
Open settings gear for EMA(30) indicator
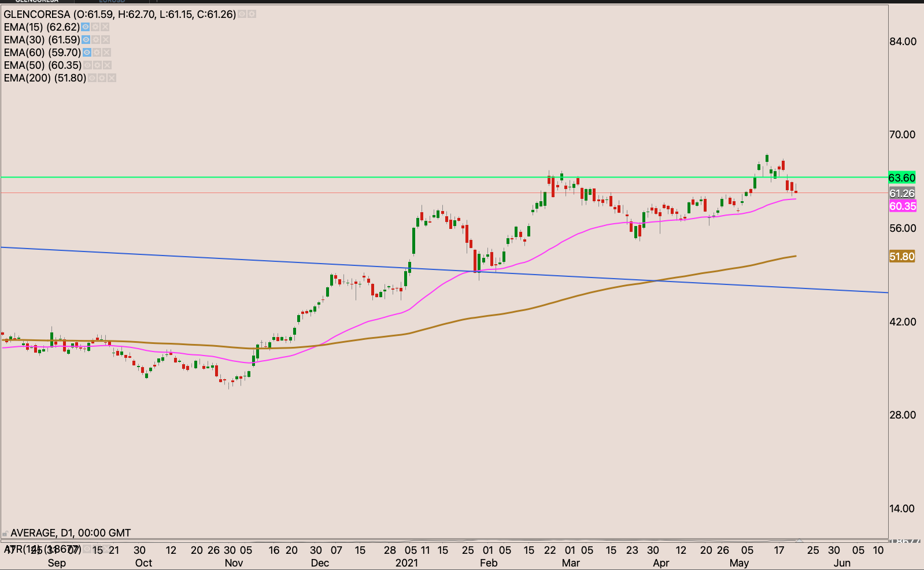pos(95,40)
